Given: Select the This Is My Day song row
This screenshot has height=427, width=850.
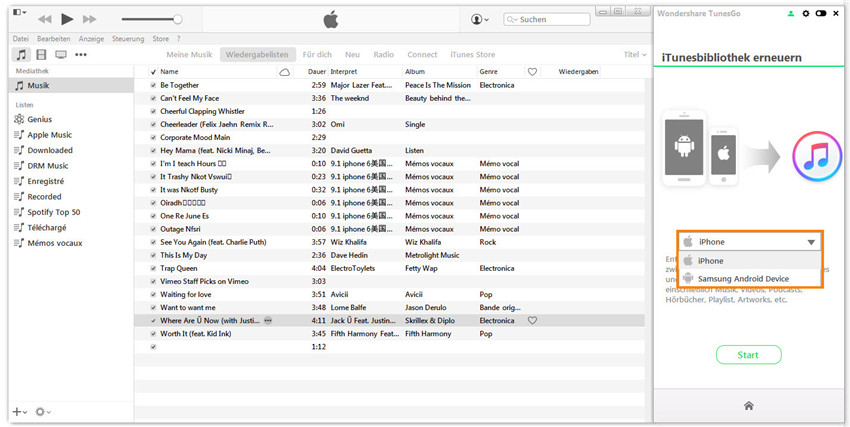Looking at the screenshot, I should (x=389, y=255).
